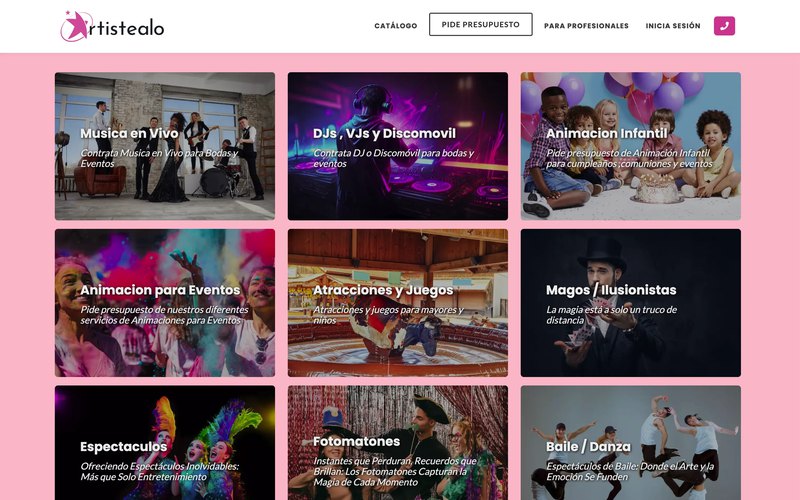Go to Para Profesionales page
This screenshot has height=500, width=800.
coord(586,26)
